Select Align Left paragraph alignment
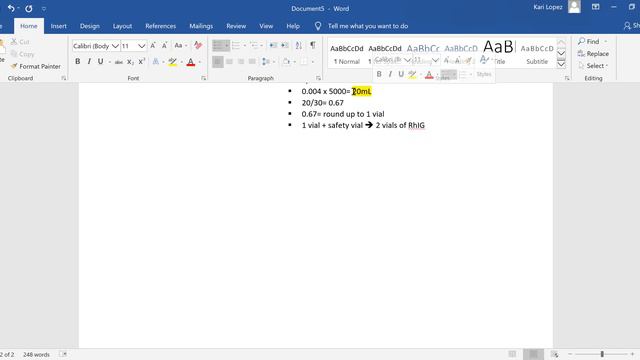640x360 pixels. point(218,62)
